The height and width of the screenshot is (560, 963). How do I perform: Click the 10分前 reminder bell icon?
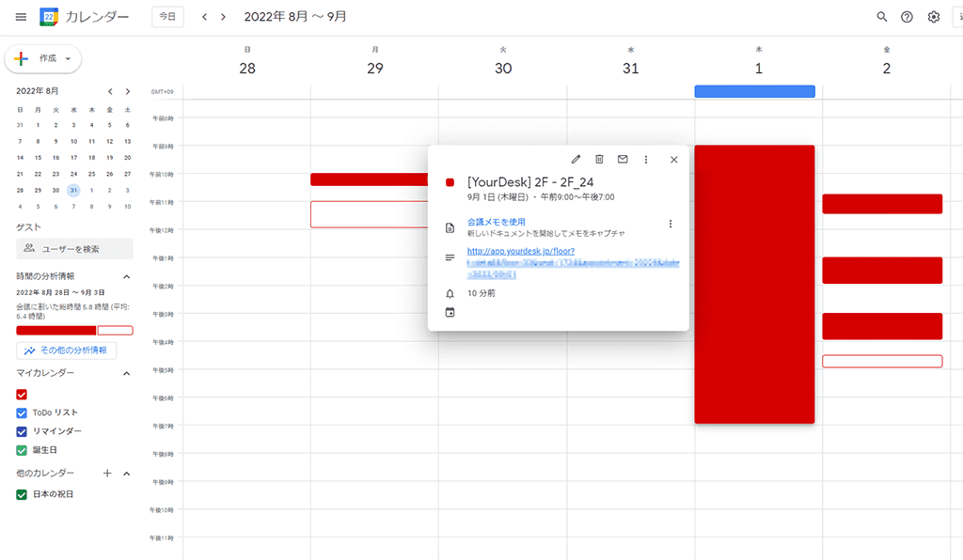click(450, 293)
